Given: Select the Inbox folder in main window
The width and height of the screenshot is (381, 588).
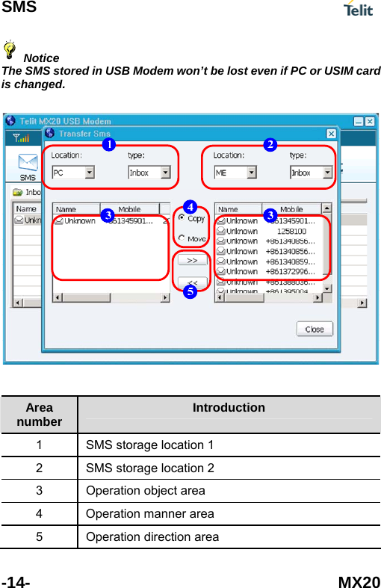Looking at the screenshot, I should pyautogui.click(x=27, y=192).
